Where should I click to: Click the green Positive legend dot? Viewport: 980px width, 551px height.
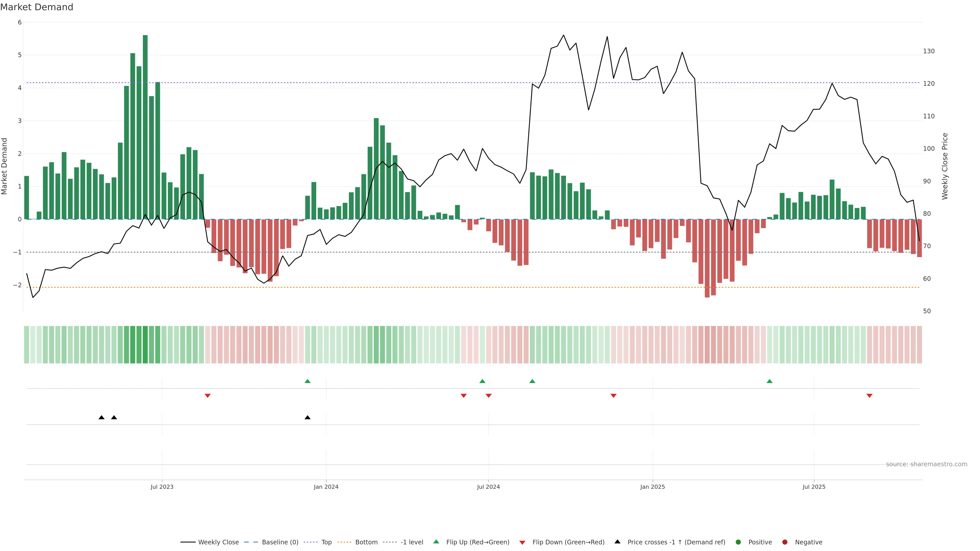tap(738, 542)
